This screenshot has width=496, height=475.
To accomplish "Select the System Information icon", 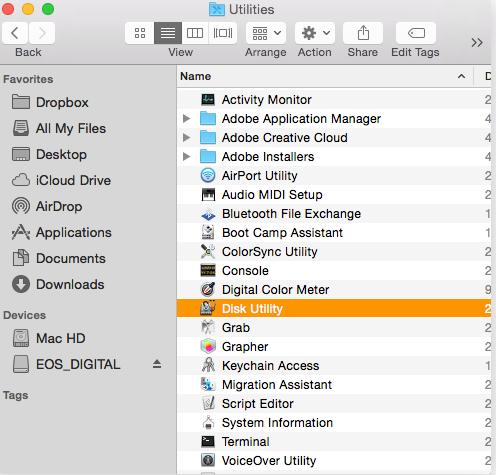I will [x=208, y=422].
